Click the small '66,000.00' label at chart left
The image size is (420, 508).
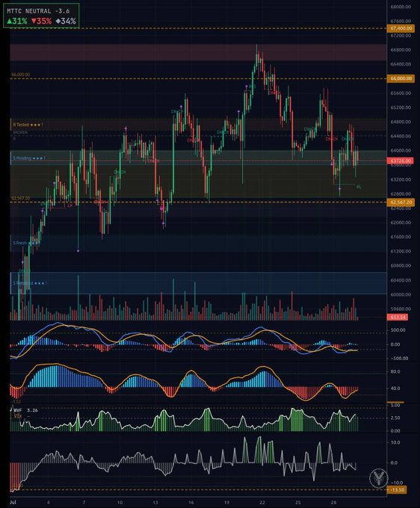click(x=21, y=75)
